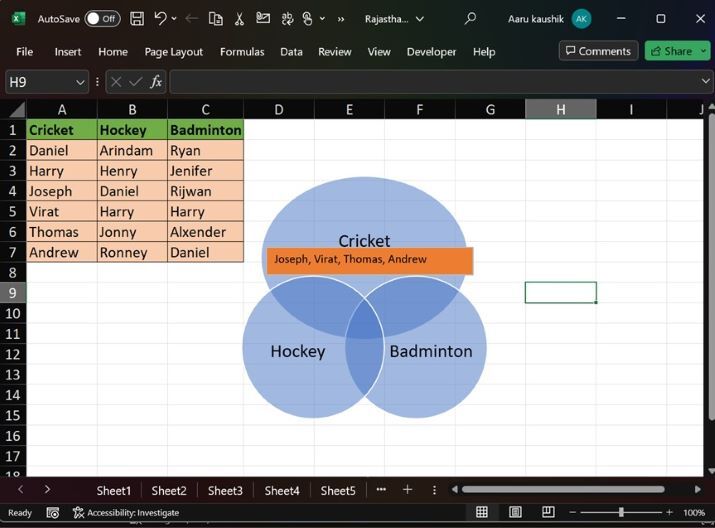Image resolution: width=715 pixels, height=528 pixels.
Task: Open the Name Box dropdown arrow
Action: point(80,82)
